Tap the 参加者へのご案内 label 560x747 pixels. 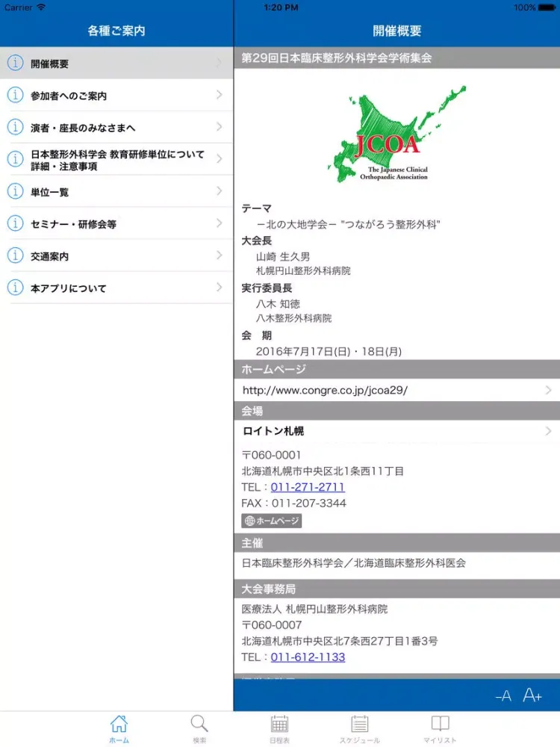[69, 96]
